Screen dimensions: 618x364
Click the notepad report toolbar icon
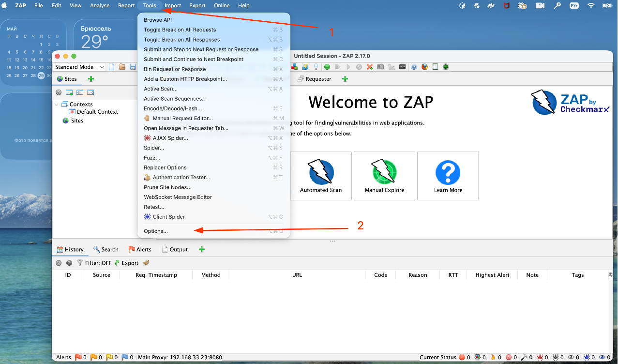436,67
